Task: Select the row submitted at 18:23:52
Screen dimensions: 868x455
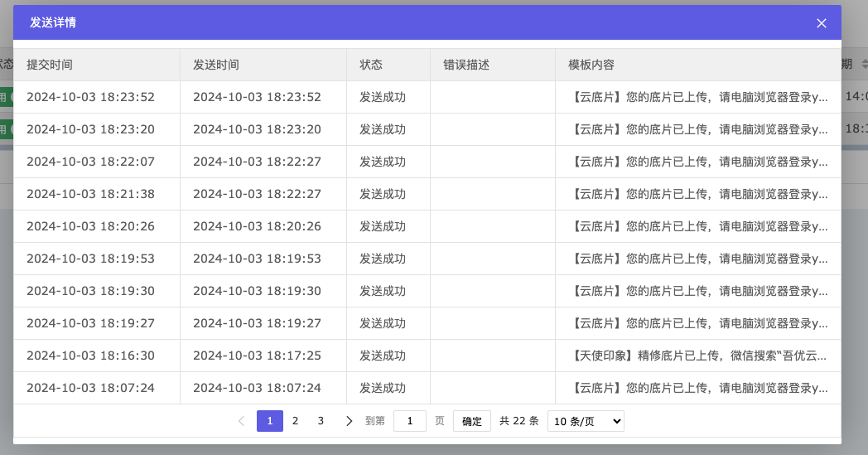Action: tap(90, 97)
